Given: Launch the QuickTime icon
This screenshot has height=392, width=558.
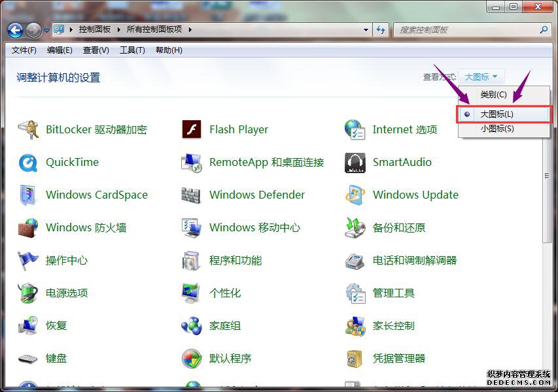Looking at the screenshot, I should (28, 163).
